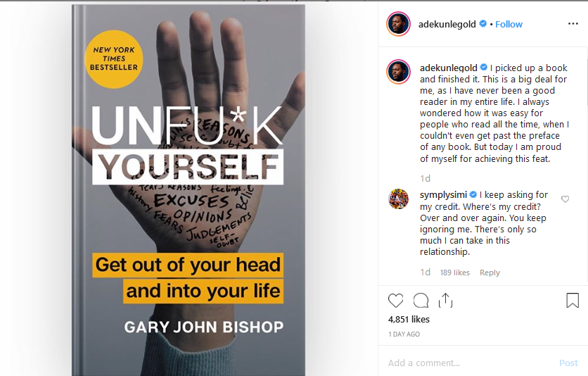
Task: Click the 1 DAY AGO timestamp
Action: (404, 334)
